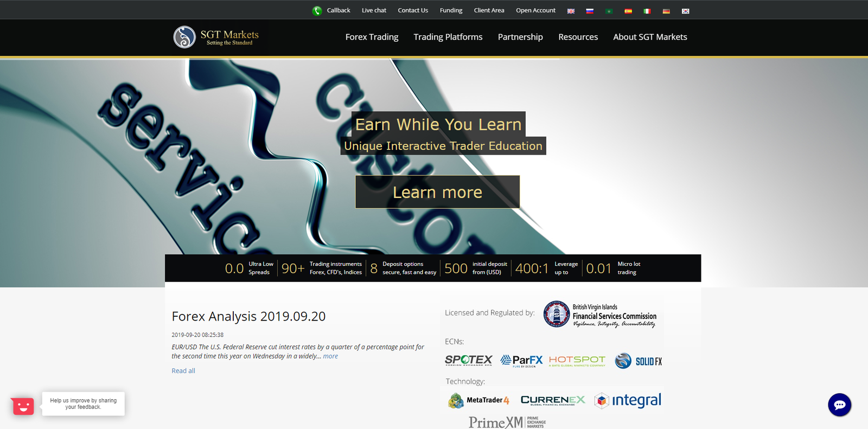Screen dimensions: 868x429
Task: Click the green Callback phone icon
Action: (317, 11)
